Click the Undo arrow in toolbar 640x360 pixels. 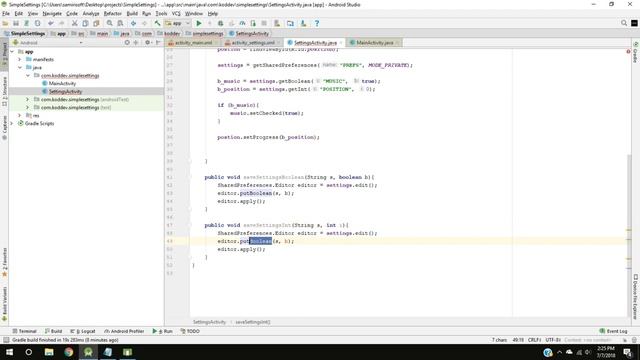pos(51,23)
